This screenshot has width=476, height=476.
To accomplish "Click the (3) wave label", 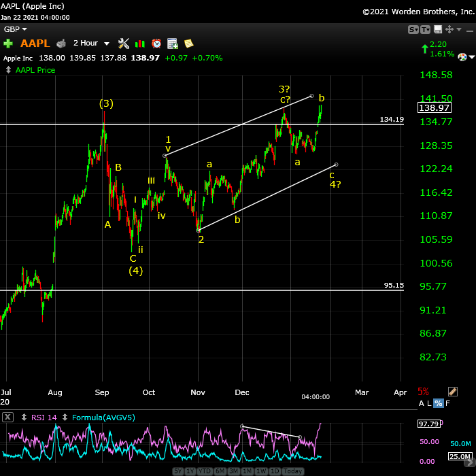I will 106,104.
